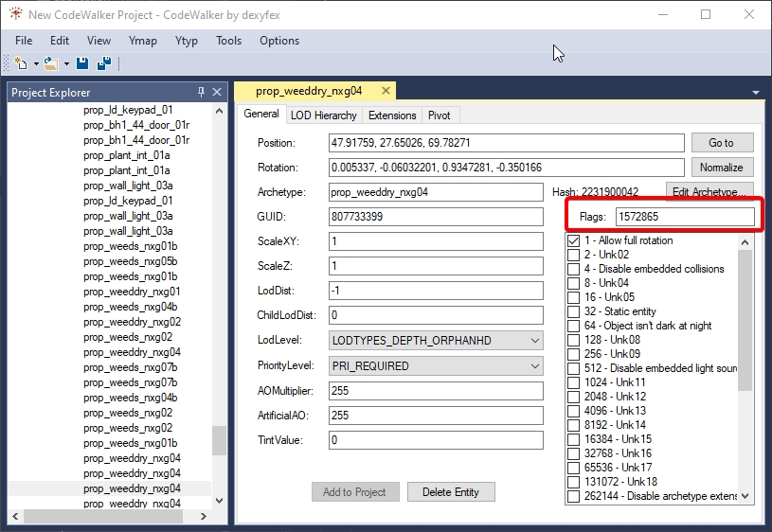Screen dimensions: 772x532
Task: Click the GUID input field
Action: click(x=436, y=217)
